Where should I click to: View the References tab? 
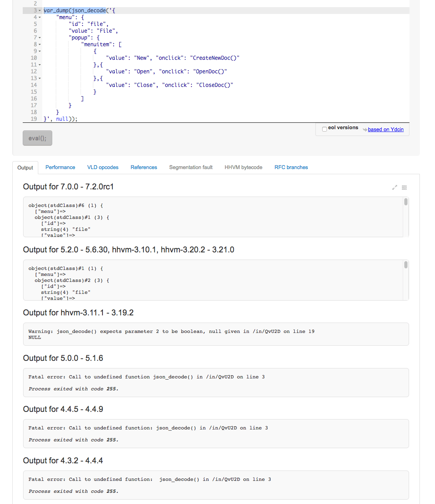(144, 167)
